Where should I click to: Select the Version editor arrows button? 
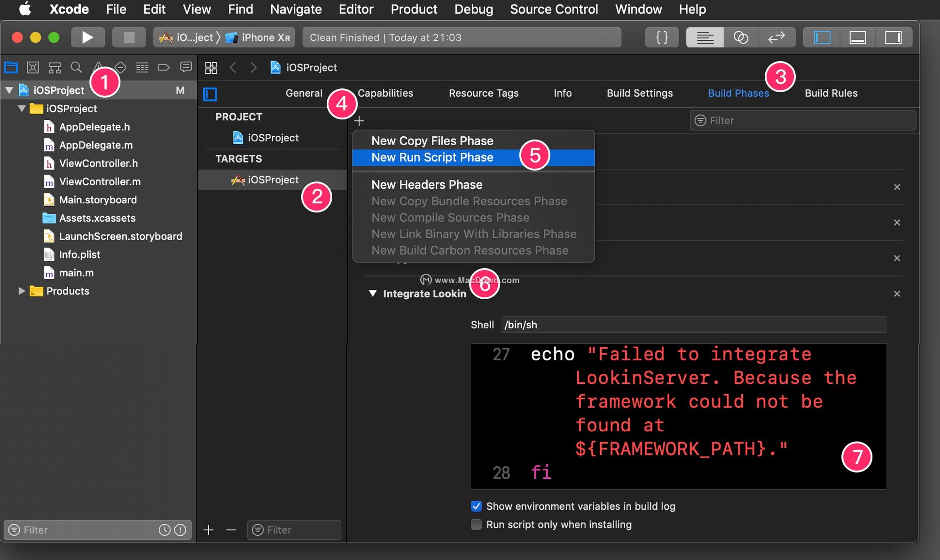[776, 38]
